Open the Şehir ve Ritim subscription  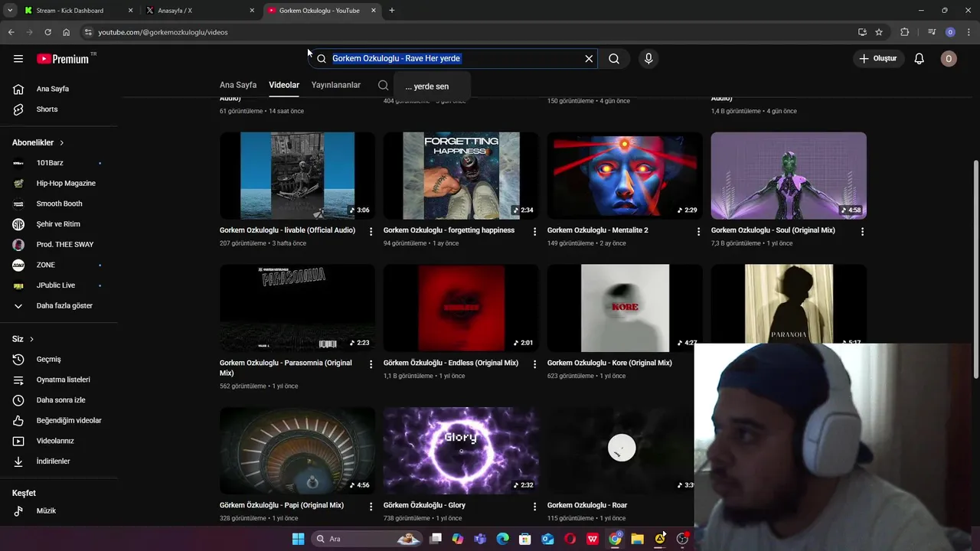tap(60, 224)
